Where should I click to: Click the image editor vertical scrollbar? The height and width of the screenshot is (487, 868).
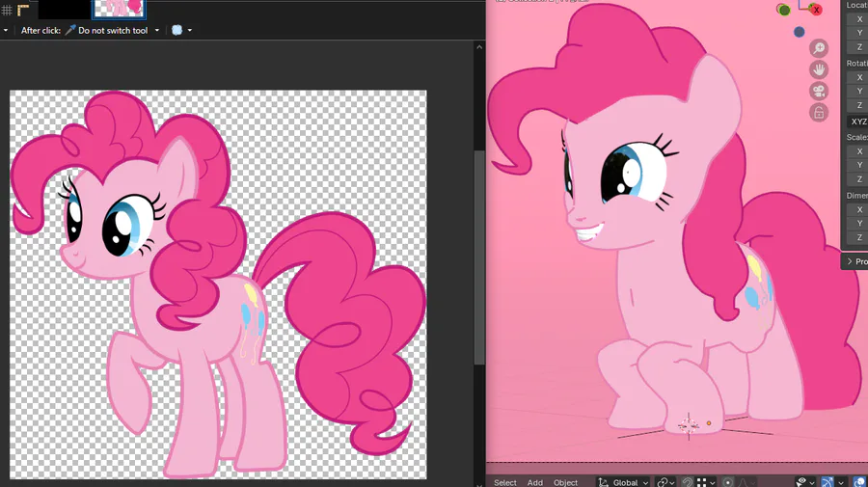479,257
